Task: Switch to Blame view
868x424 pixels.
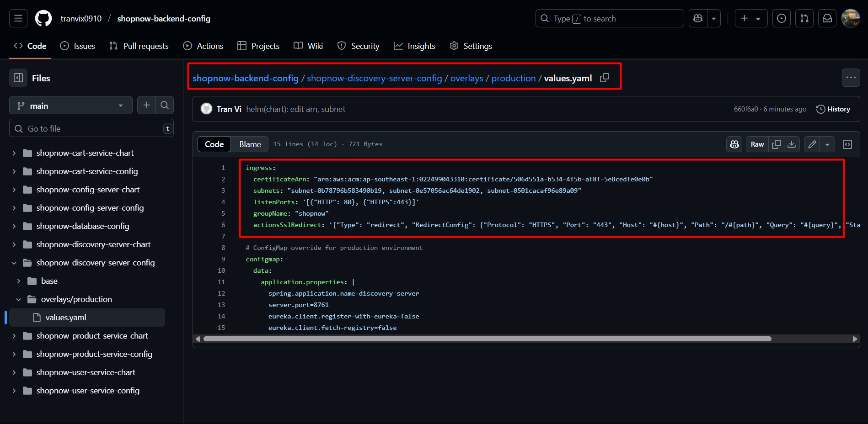Action: (250, 144)
